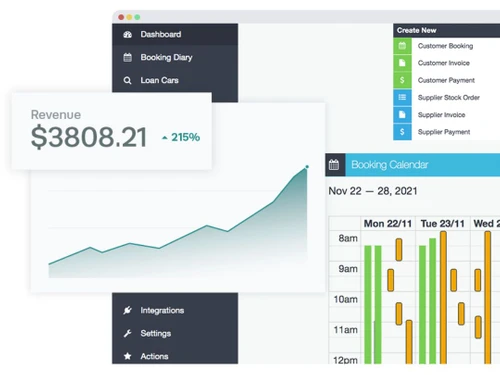The image size is (500, 375).
Task: Click the Loan Cars magnifier icon
Action: click(127, 80)
